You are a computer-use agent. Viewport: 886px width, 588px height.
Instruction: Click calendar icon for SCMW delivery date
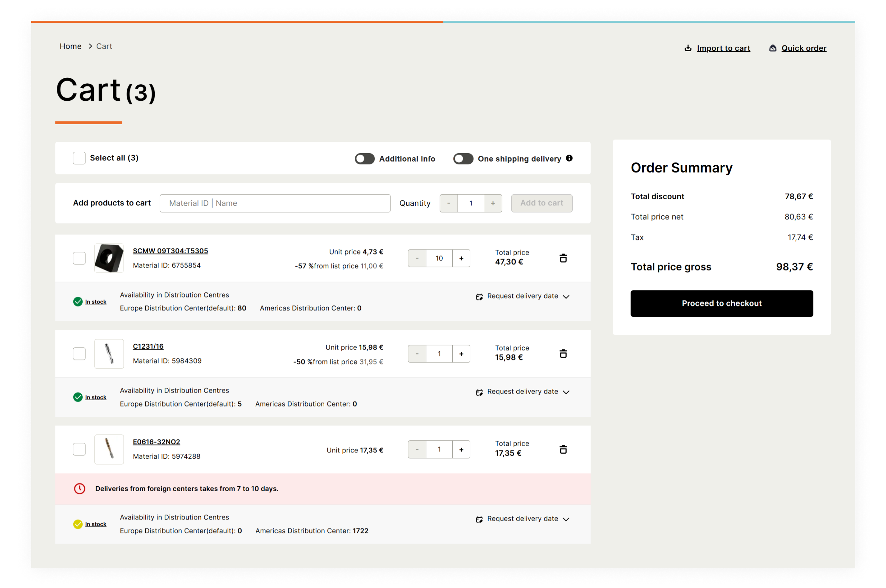coord(479,297)
